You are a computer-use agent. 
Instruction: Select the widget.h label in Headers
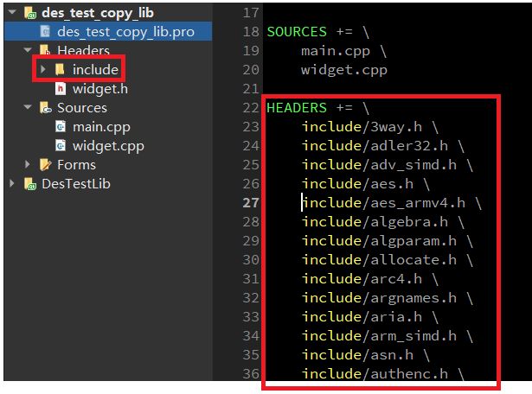pos(100,88)
